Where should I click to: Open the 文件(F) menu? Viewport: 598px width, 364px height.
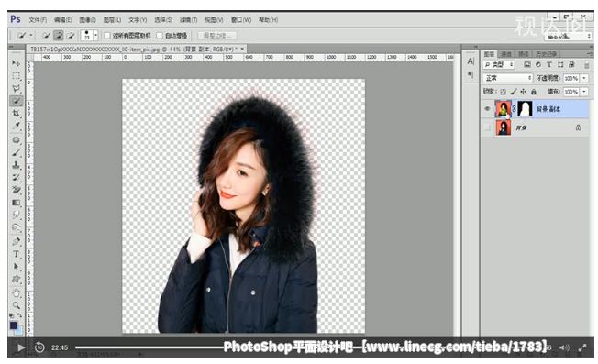[38, 20]
